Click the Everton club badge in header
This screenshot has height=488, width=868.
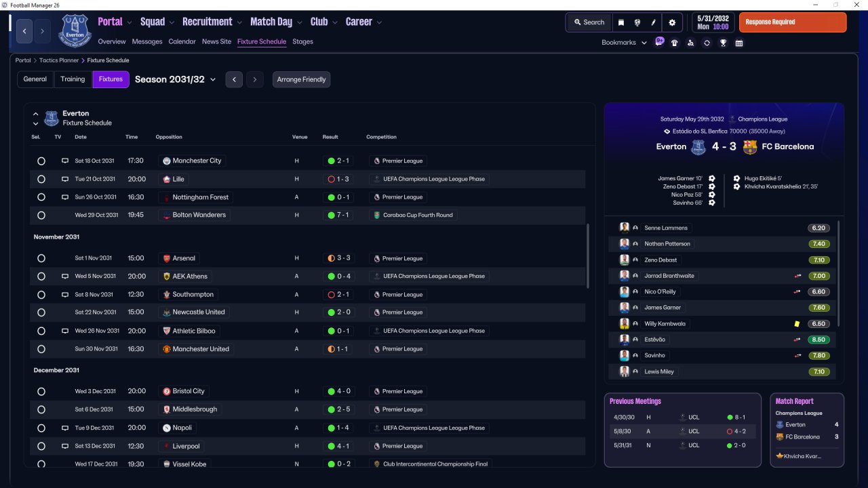click(75, 30)
